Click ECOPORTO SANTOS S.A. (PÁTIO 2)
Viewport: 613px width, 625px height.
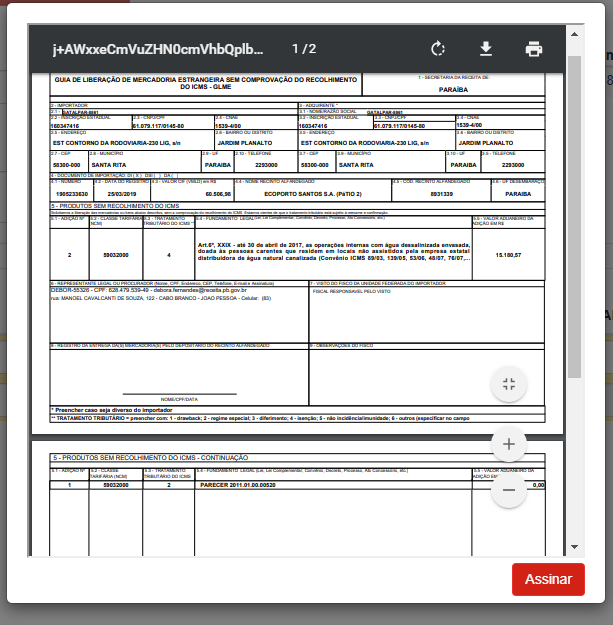(313, 194)
